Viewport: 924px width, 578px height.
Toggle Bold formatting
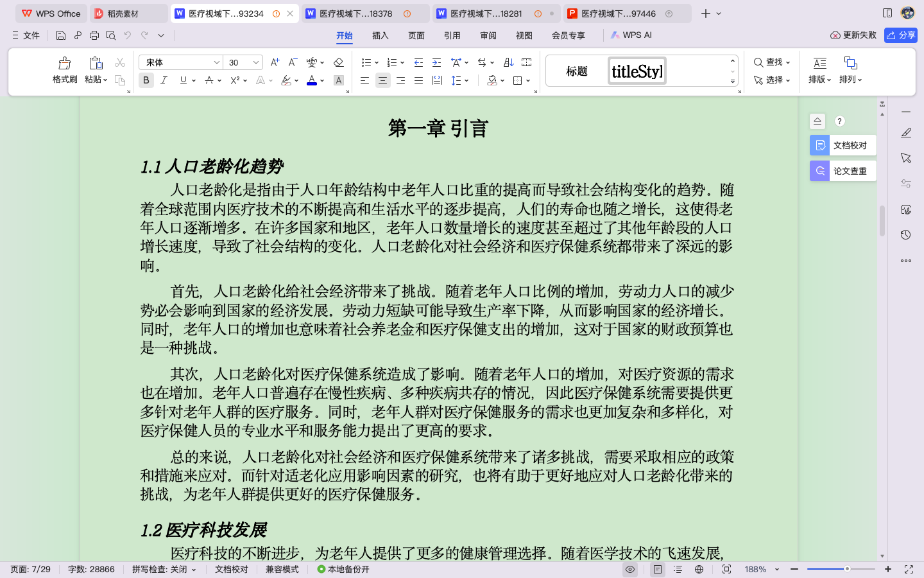point(146,80)
